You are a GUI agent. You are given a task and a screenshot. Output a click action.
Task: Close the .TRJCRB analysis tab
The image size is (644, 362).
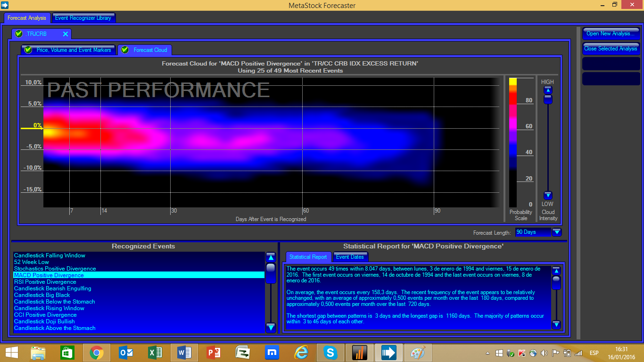(66, 34)
